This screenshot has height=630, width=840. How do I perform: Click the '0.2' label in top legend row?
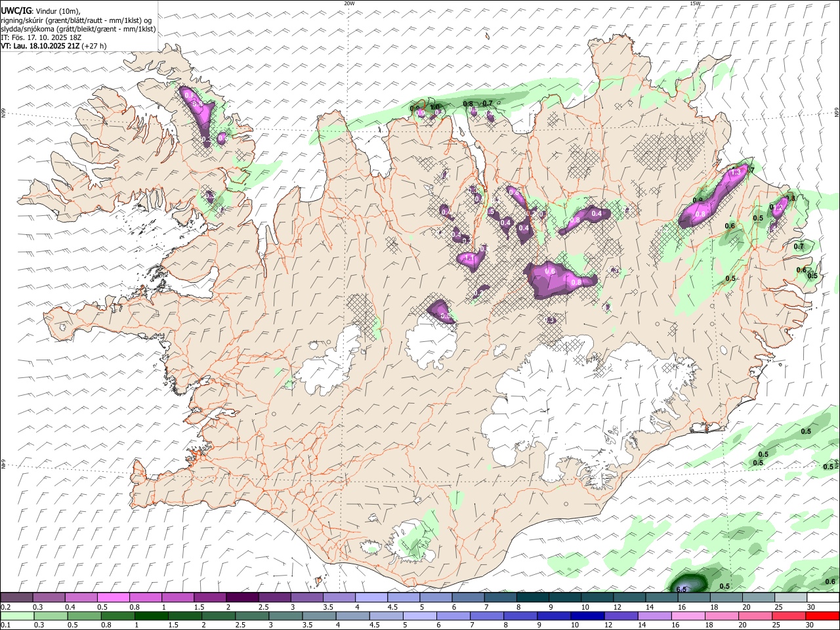tap(5, 607)
